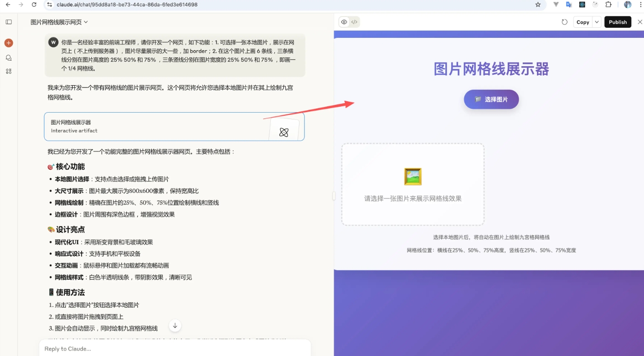This screenshot has height=356, width=644.
Task: Click the 选择本地图片后 hint line in the preview
Action: point(491,237)
